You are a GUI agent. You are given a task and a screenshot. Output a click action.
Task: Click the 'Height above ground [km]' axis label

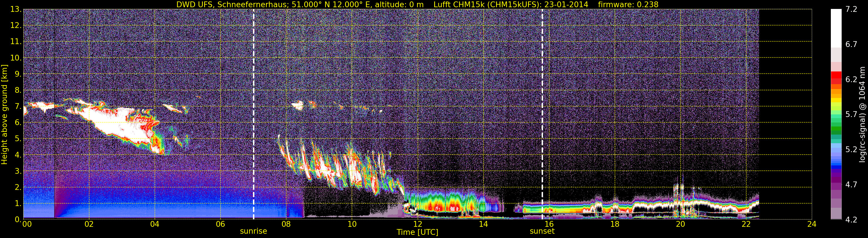(x=4, y=114)
